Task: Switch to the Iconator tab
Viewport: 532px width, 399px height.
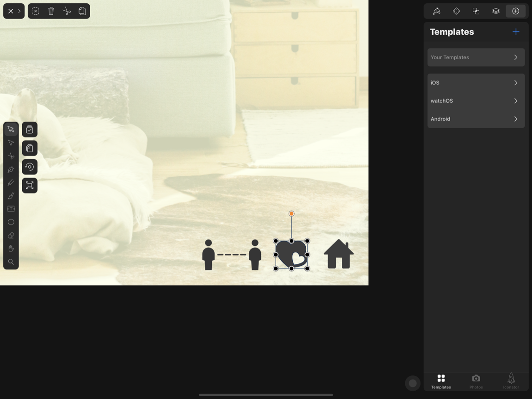Action: click(x=511, y=381)
